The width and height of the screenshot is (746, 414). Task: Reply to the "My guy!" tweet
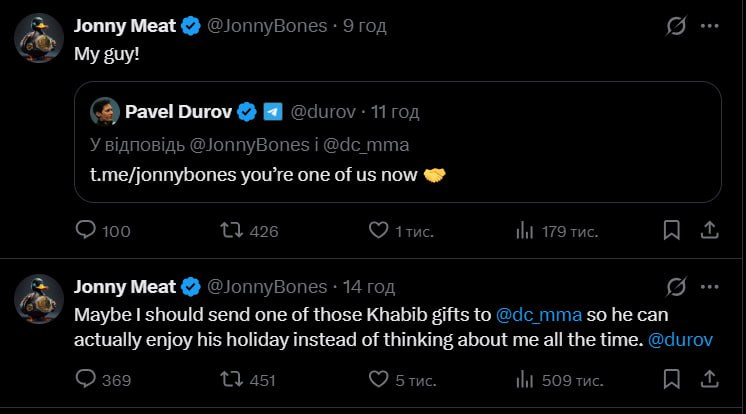tap(86, 231)
